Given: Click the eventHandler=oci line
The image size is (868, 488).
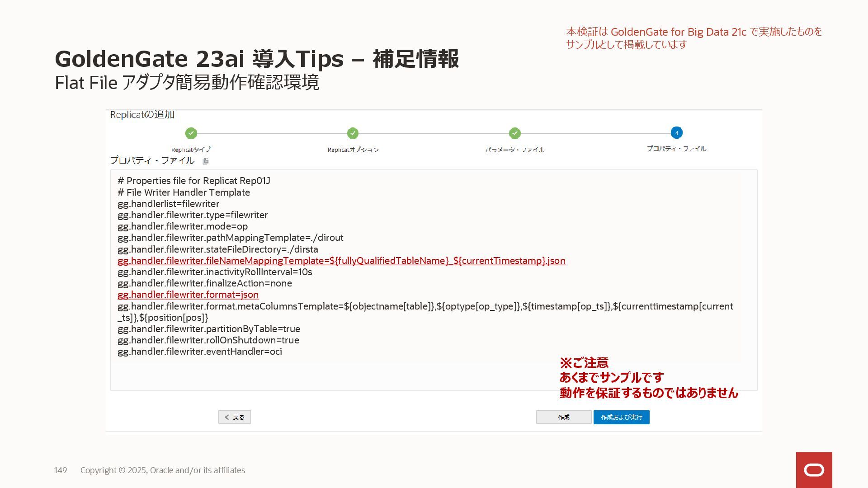Looking at the screenshot, I should pyautogui.click(x=199, y=352).
